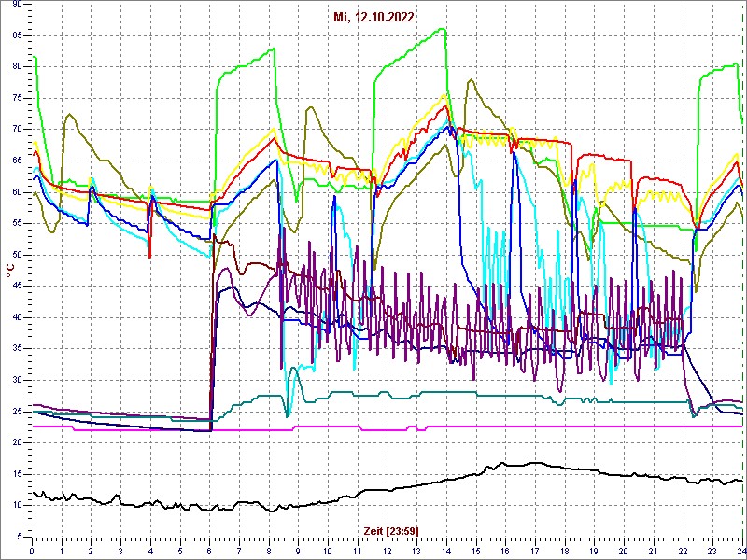Pick the 18 hour label on time axis

pos(565,552)
